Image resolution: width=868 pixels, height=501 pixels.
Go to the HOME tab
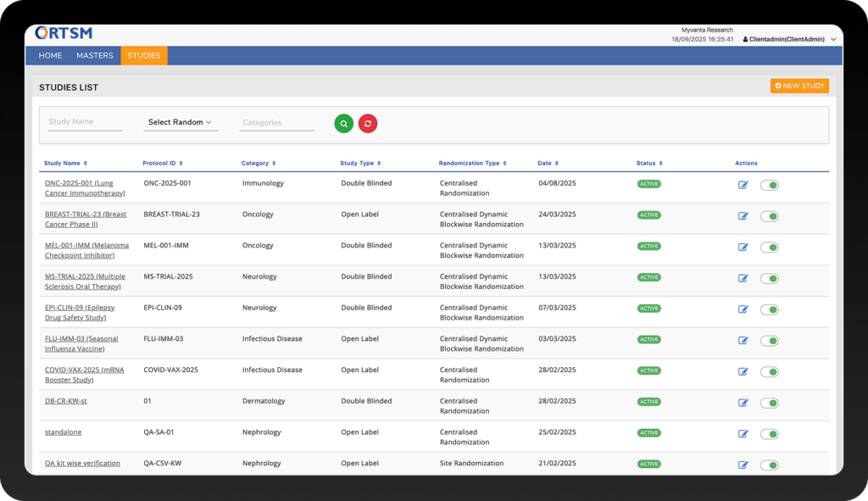50,56
